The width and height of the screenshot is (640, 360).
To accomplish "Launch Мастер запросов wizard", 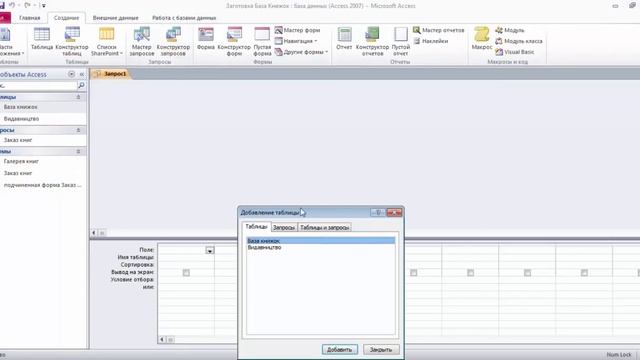I will pyautogui.click(x=142, y=41).
